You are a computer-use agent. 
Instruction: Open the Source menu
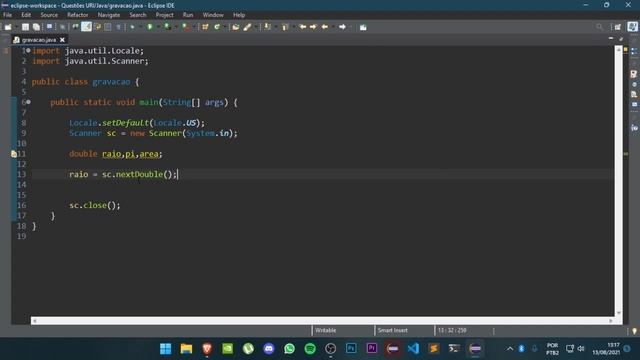(49, 15)
